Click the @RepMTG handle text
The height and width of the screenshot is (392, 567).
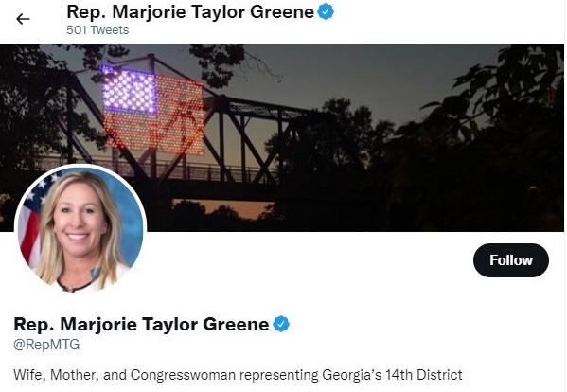tap(46, 345)
